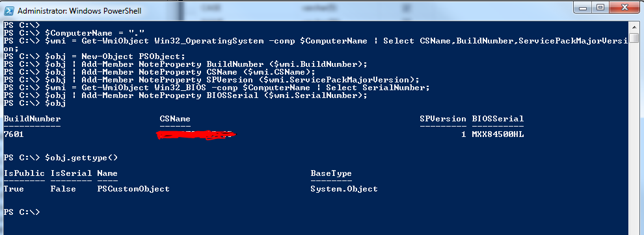Click the vertical scrollbar thumb
644x235 pixels.
pos(634,38)
